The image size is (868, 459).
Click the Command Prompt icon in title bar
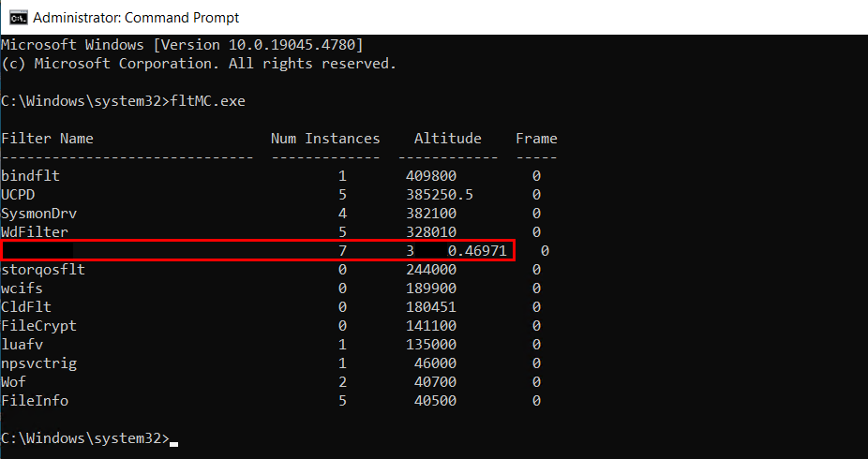tap(17, 17)
